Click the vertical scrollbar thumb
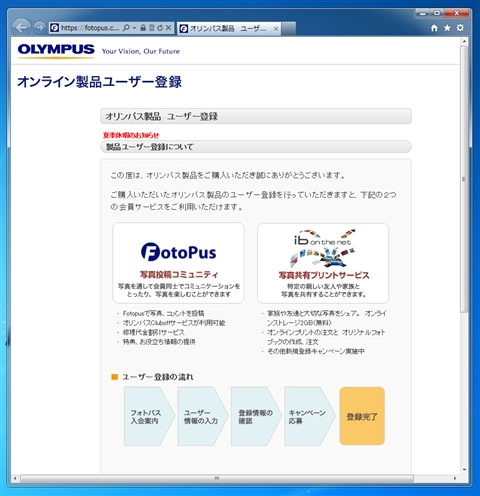Image resolution: width=480 pixels, height=496 pixels. 464,179
